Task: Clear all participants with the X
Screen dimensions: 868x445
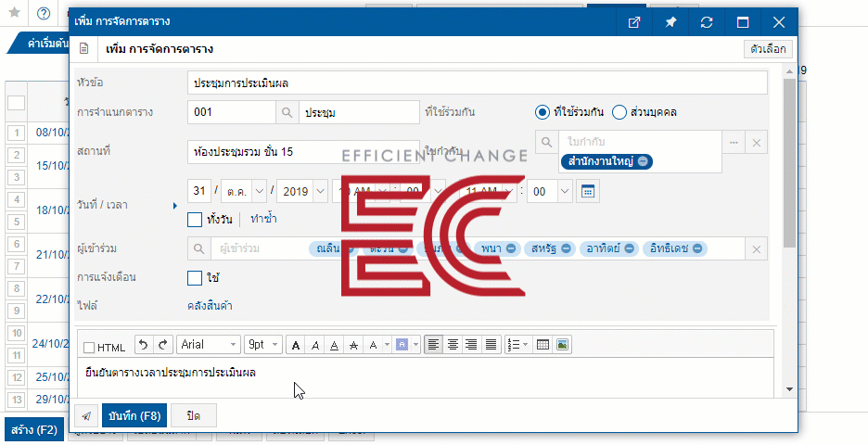Action: tap(756, 249)
